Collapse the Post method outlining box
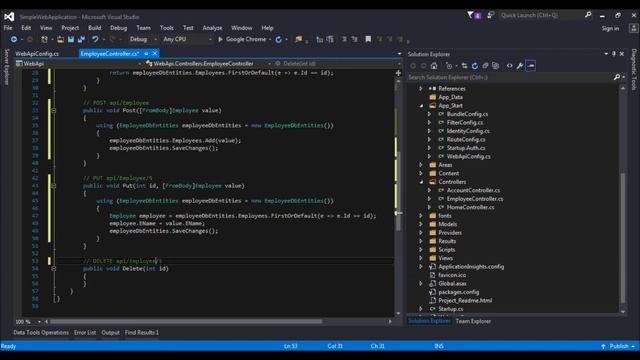Viewport: 640px width, 360px height. pos(53,111)
